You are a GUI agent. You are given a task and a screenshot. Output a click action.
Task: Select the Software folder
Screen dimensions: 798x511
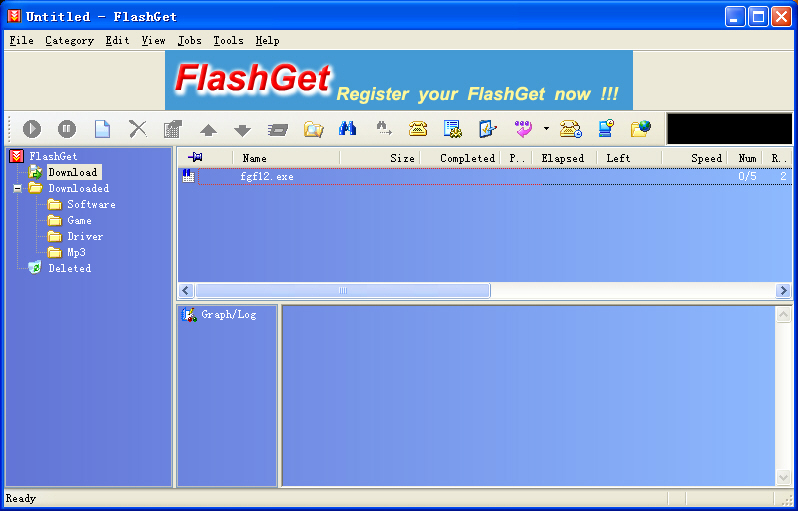click(x=91, y=204)
